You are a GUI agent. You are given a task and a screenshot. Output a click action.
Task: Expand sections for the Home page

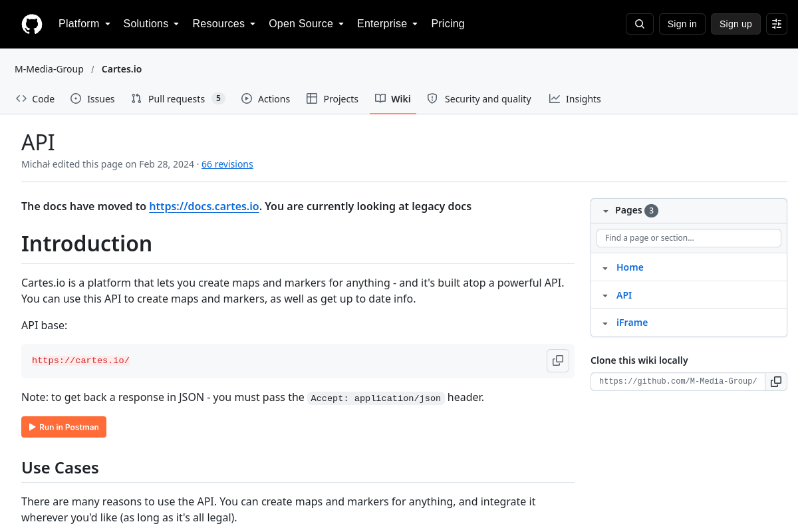[x=605, y=268]
